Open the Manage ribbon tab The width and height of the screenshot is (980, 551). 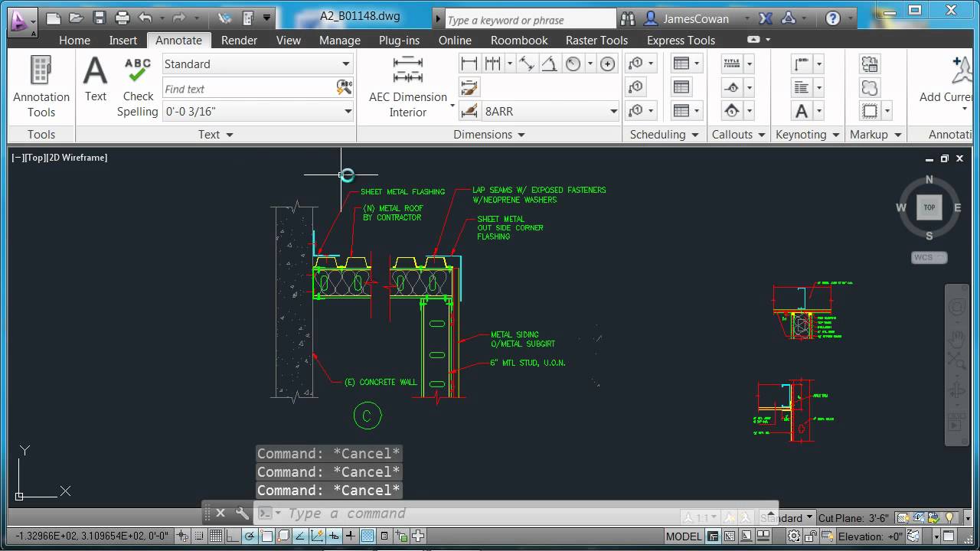tap(339, 41)
